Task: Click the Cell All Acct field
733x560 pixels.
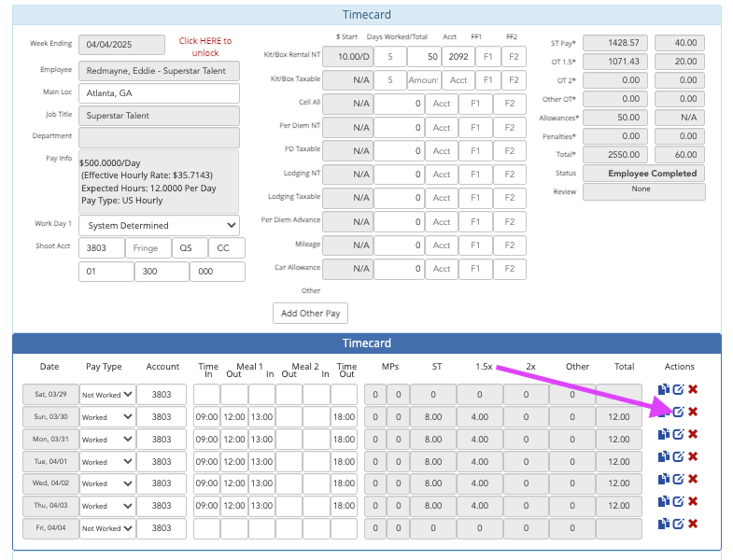Action: [x=442, y=104]
